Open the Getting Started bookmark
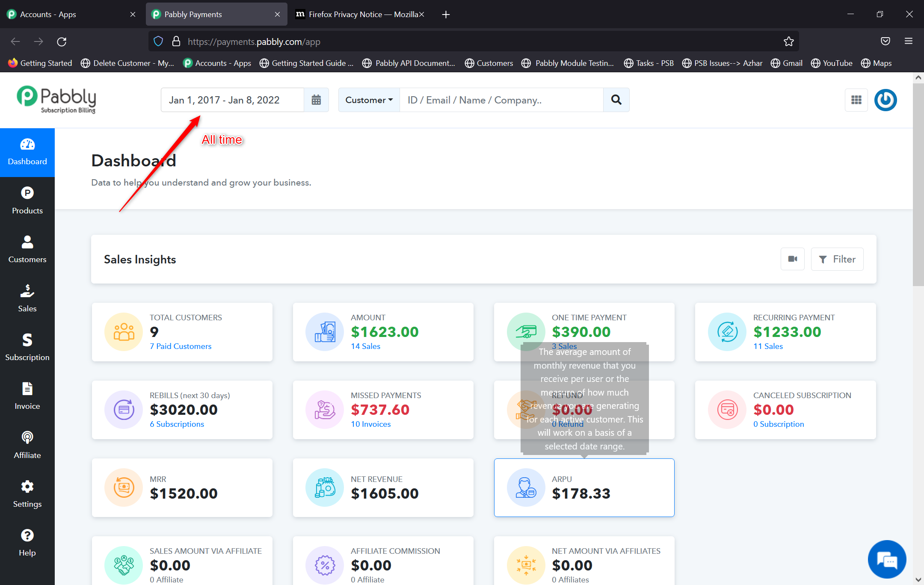 coord(40,63)
